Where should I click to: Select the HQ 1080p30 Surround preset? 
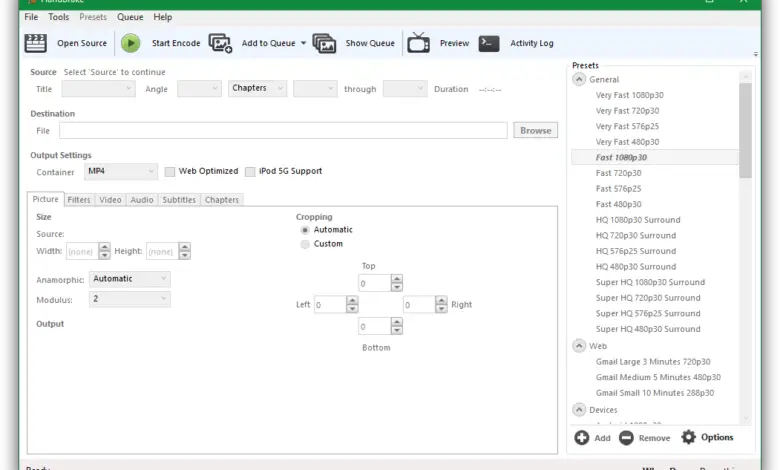click(638, 220)
